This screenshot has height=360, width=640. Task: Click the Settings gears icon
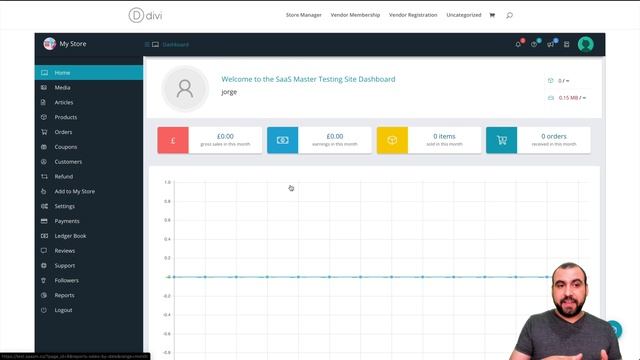(44, 206)
